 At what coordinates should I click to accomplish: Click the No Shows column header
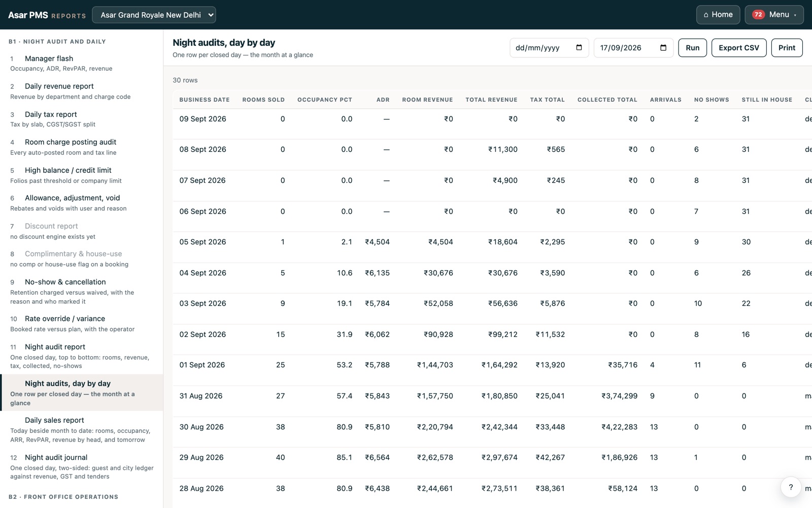pos(712,100)
